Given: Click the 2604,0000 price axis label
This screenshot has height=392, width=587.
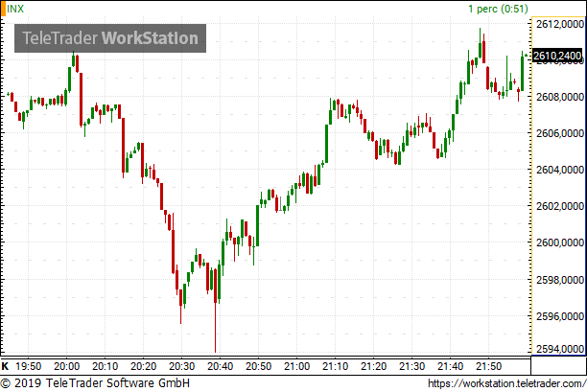Looking at the screenshot, I should [560, 170].
